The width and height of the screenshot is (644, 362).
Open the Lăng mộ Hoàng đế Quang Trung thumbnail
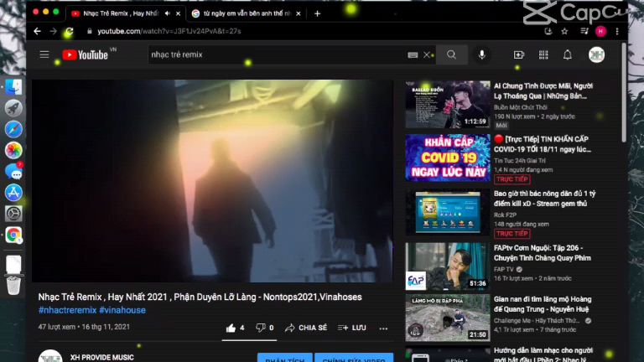pyautogui.click(x=448, y=318)
